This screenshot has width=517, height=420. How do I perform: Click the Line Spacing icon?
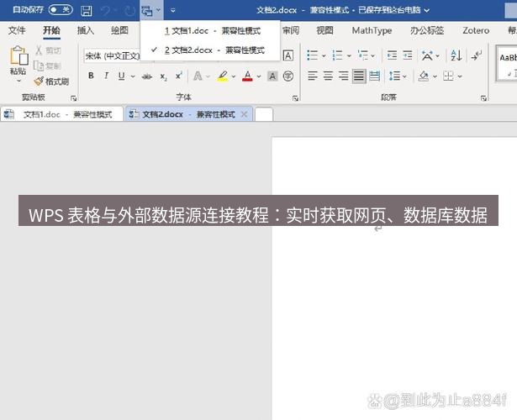coord(394,76)
